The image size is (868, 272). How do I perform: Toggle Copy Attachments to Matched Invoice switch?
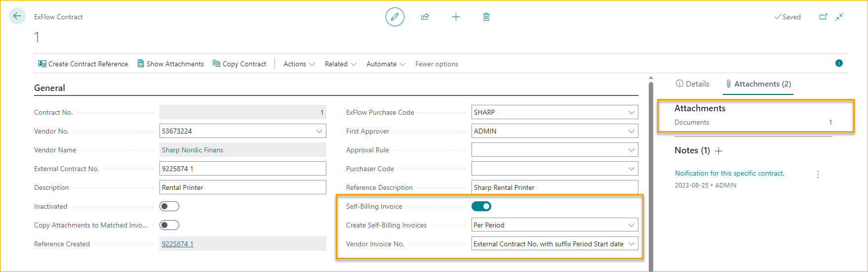pyautogui.click(x=169, y=225)
